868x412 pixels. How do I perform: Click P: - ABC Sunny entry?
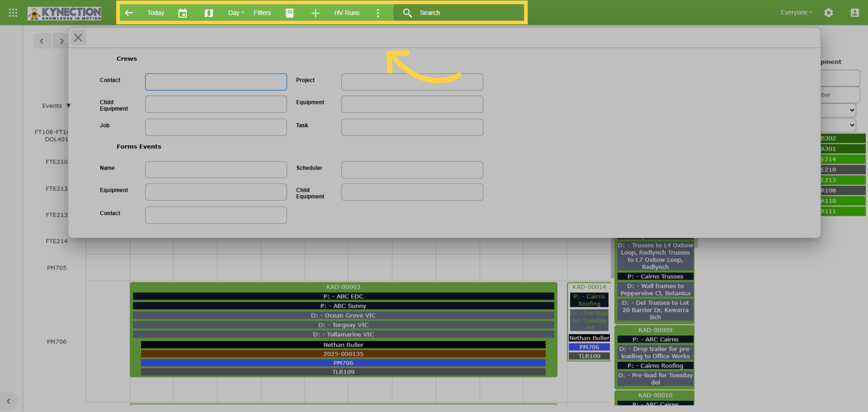[343, 306]
